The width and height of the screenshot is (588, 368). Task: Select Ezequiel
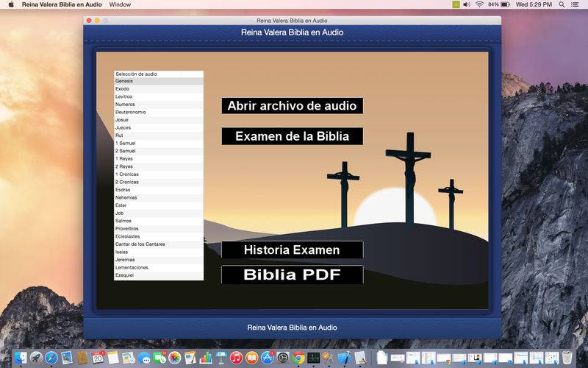tap(159, 275)
